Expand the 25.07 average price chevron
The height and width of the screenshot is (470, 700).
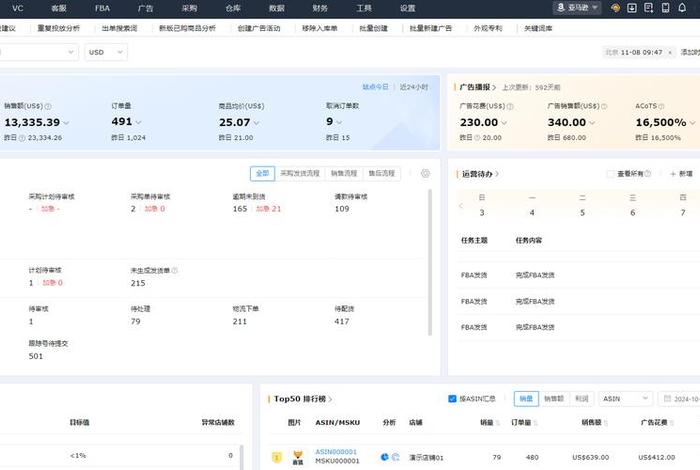(x=256, y=123)
